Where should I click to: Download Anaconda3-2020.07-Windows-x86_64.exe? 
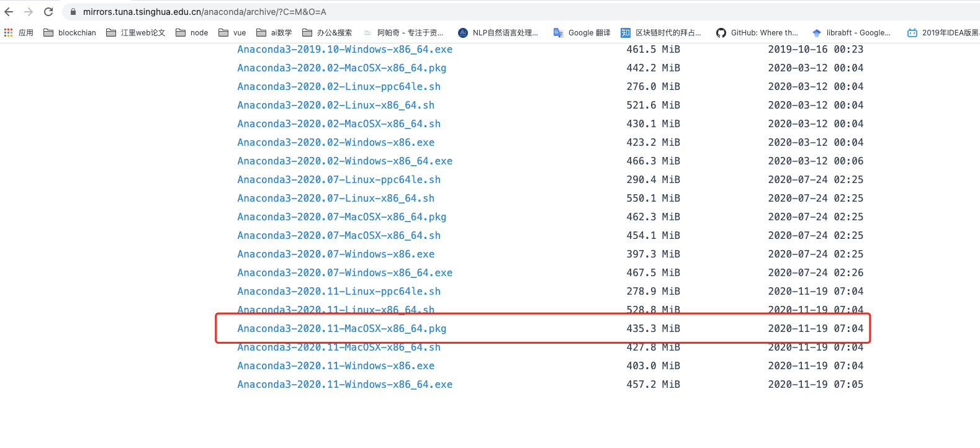[x=345, y=273]
